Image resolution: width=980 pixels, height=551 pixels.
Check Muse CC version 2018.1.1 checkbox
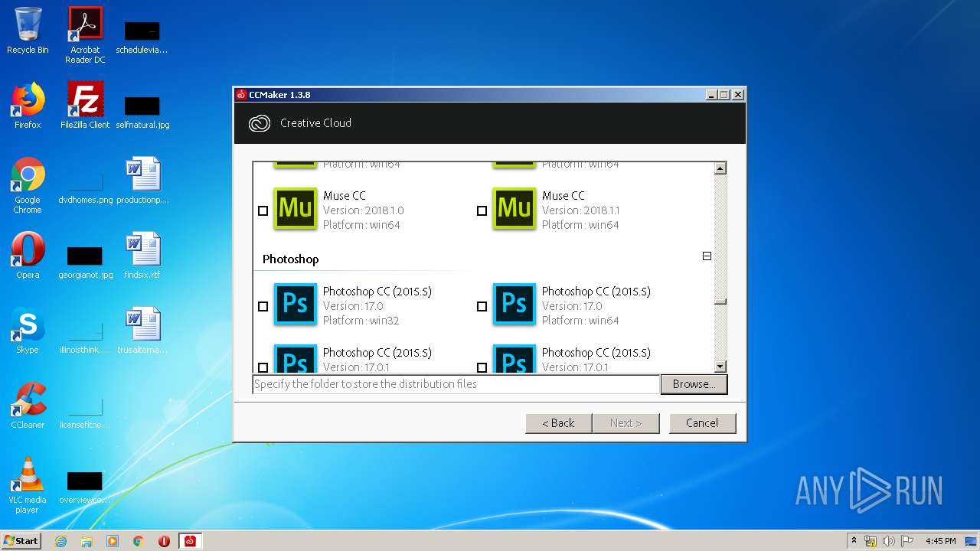point(482,210)
